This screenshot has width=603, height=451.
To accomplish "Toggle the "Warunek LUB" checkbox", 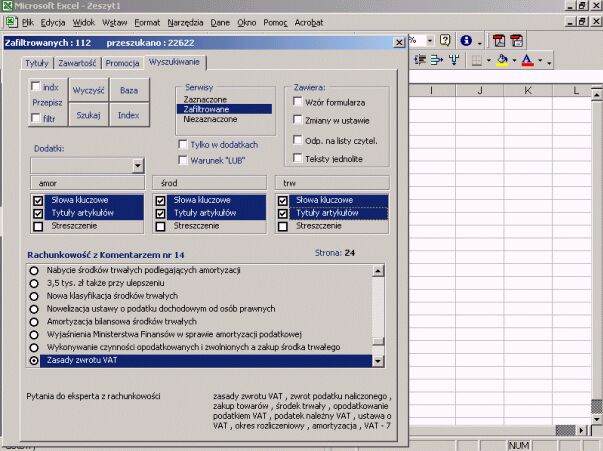I will (x=182, y=160).
